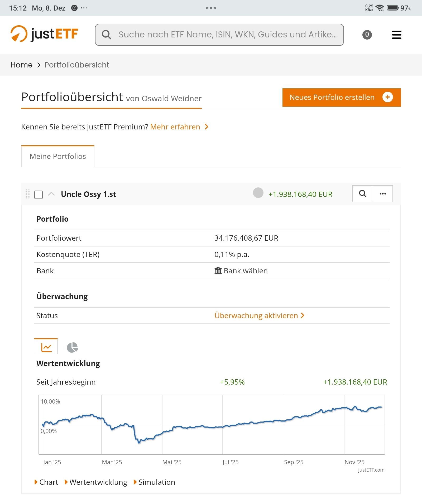
Task: Click the watchlist counter badge showing 0
Action: [x=367, y=35]
